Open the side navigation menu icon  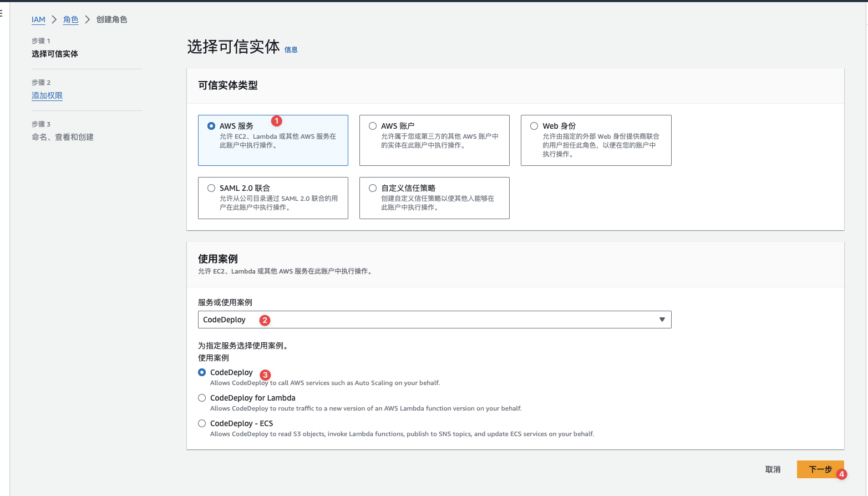click(x=2, y=13)
